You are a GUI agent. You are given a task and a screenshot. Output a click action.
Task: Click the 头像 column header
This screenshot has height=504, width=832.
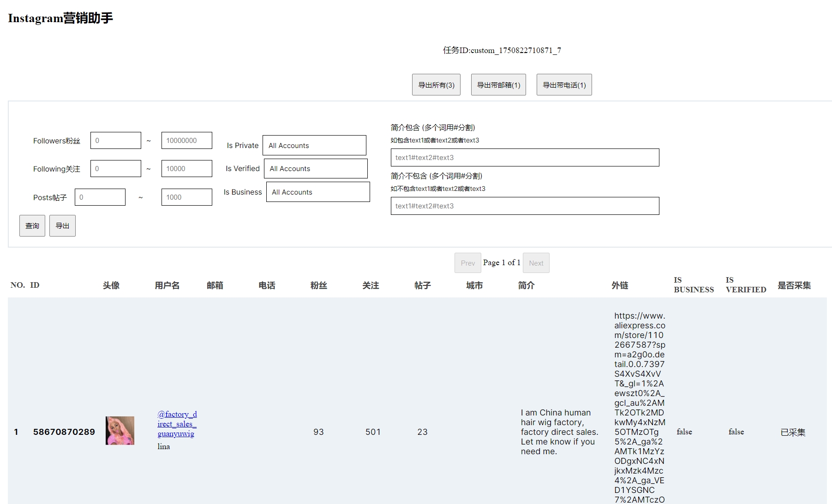(111, 285)
